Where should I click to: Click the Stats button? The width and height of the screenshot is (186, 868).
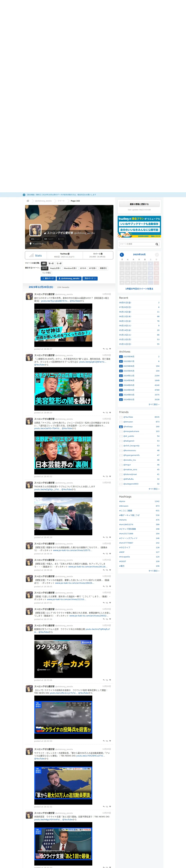tap(35, 255)
